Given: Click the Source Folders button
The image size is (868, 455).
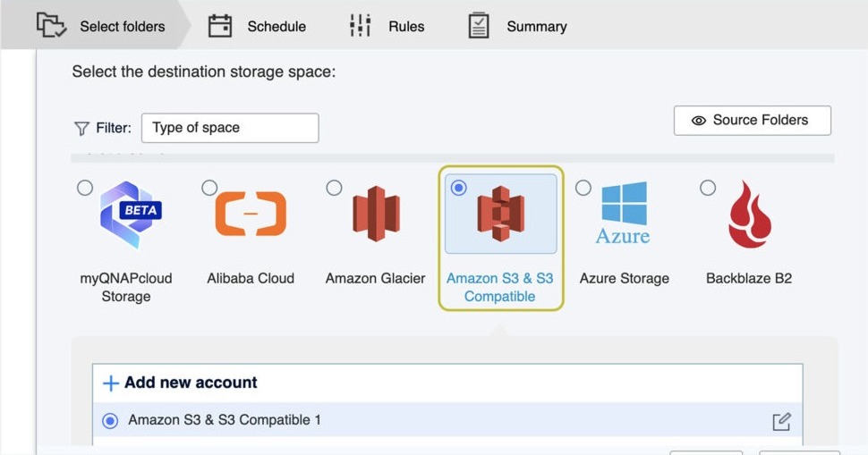Looking at the screenshot, I should [x=753, y=121].
